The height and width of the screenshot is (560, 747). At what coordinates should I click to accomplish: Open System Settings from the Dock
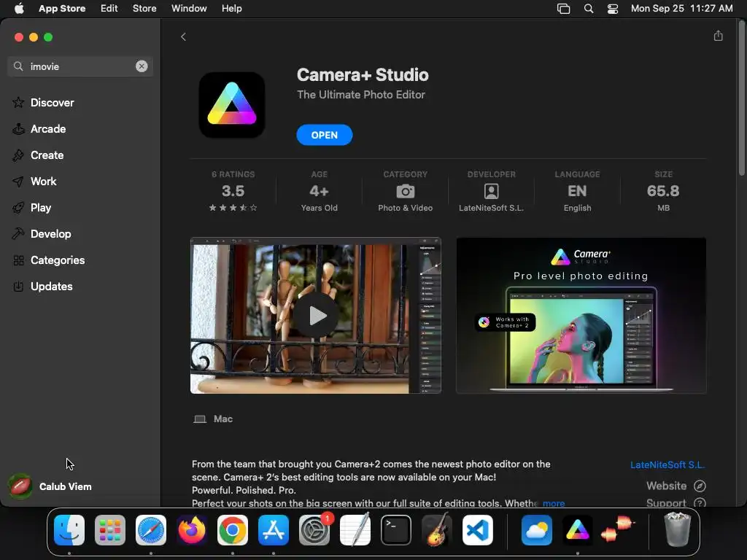click(x=314, y=530)
